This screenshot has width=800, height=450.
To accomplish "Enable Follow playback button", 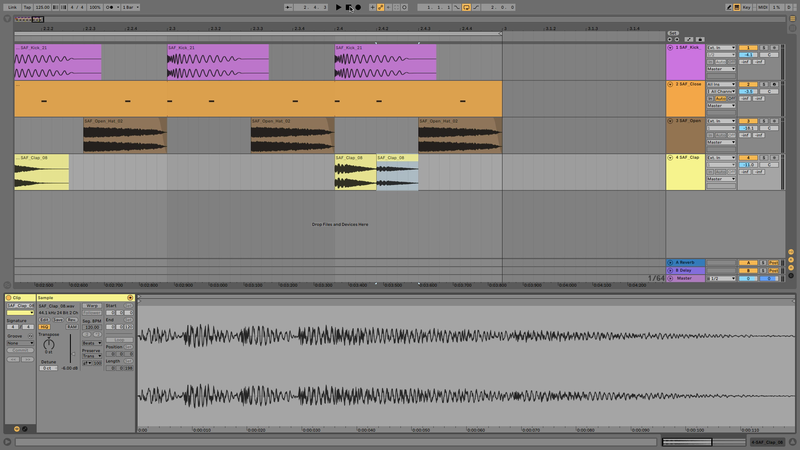I will click(288, 7).
